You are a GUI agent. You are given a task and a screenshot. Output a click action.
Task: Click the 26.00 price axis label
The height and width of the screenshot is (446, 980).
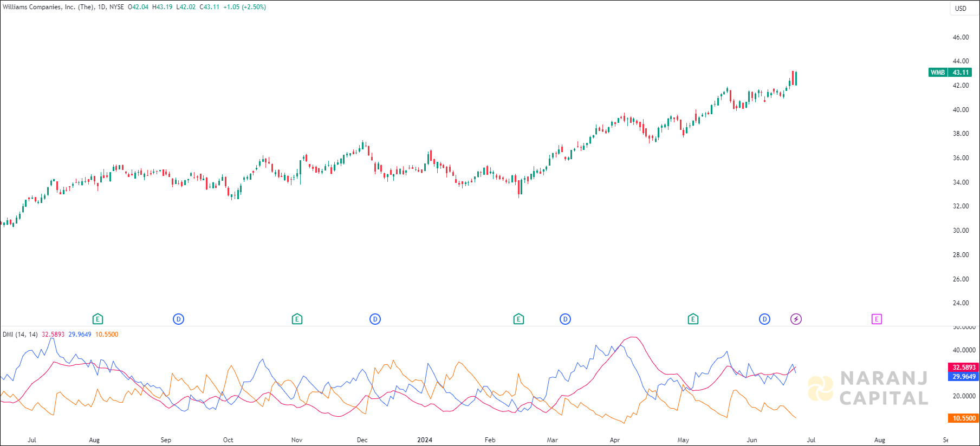point(960,279)
